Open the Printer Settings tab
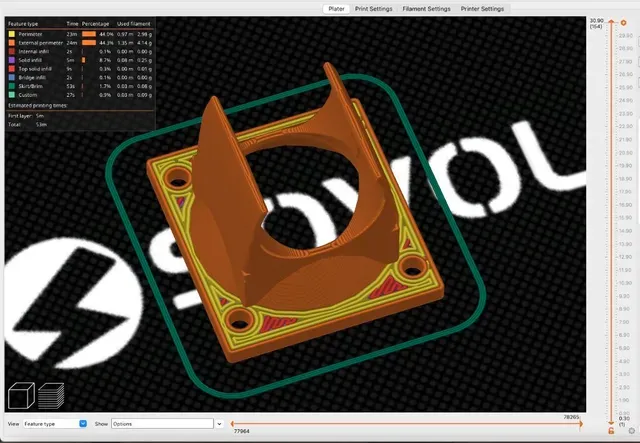This screenshot has height=443, width=640. (x=482, y=9)
